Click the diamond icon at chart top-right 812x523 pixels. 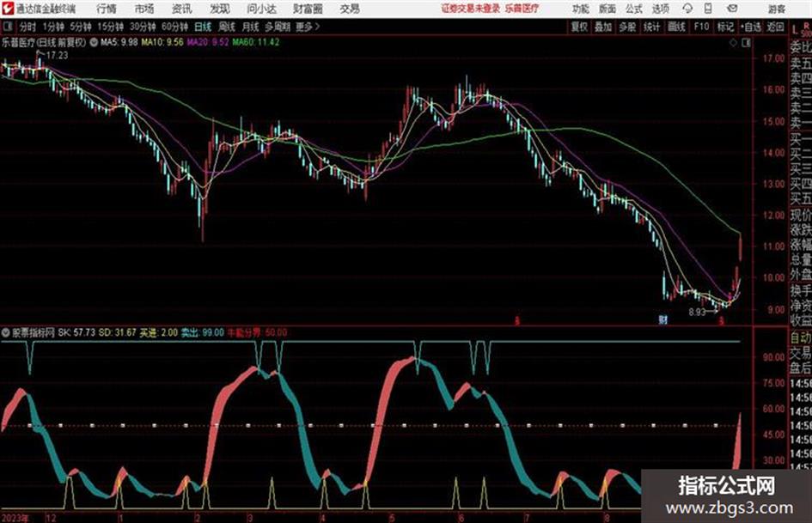pos(733,43)
